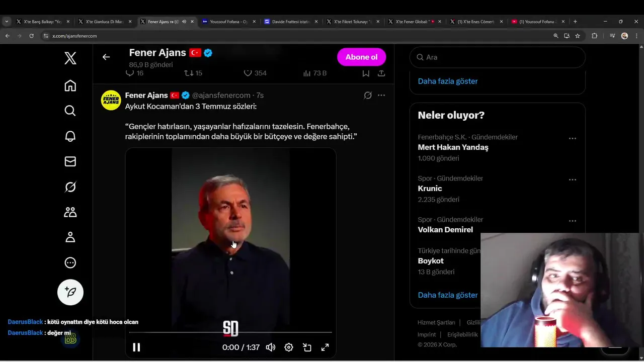Click the address bar URL
The height and width of the screenshot is (362, 644).
(x=74, y=36)
